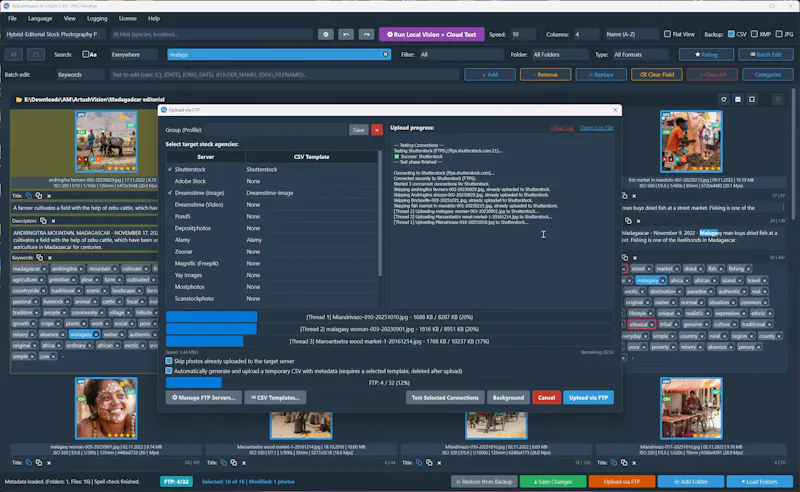Open settings via the gear icon
This screenshot has height=492, width=800.
(x=326, y=34)
